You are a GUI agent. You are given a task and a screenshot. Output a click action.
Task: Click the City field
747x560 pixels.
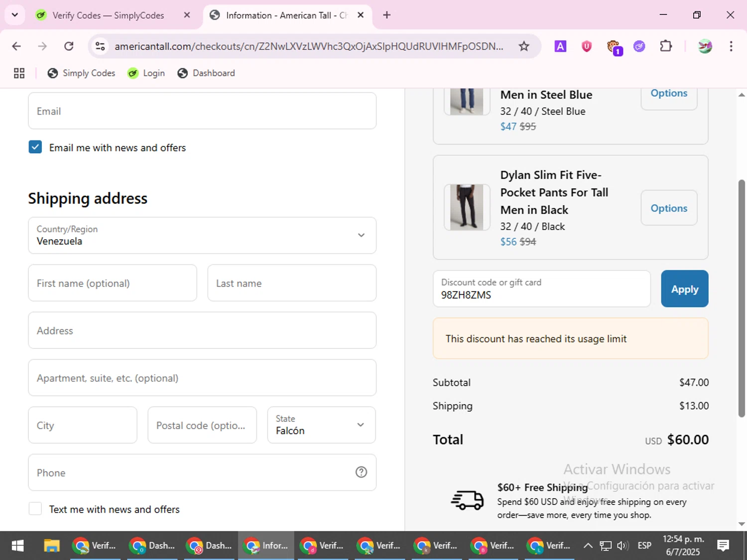click(x=83, y=425)
